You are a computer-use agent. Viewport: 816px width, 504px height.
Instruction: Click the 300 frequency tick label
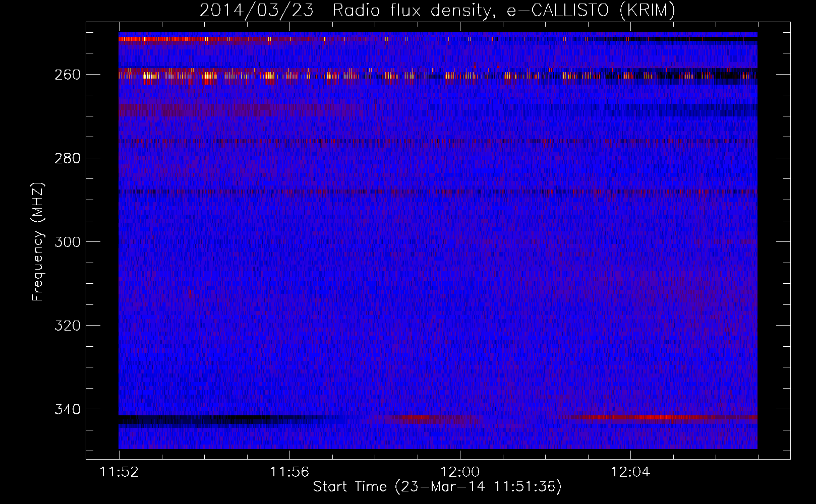(68, 242)
